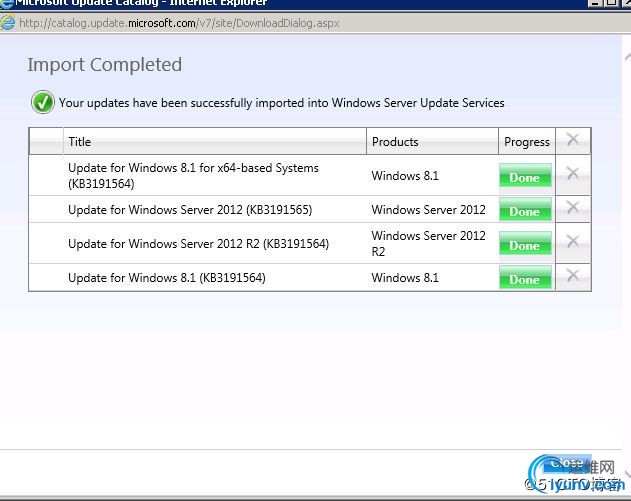Select 'Update for Windows 8.1 (KB3191564)' title
This screenshot has height=501, width=631.
[x=167, y=278]
